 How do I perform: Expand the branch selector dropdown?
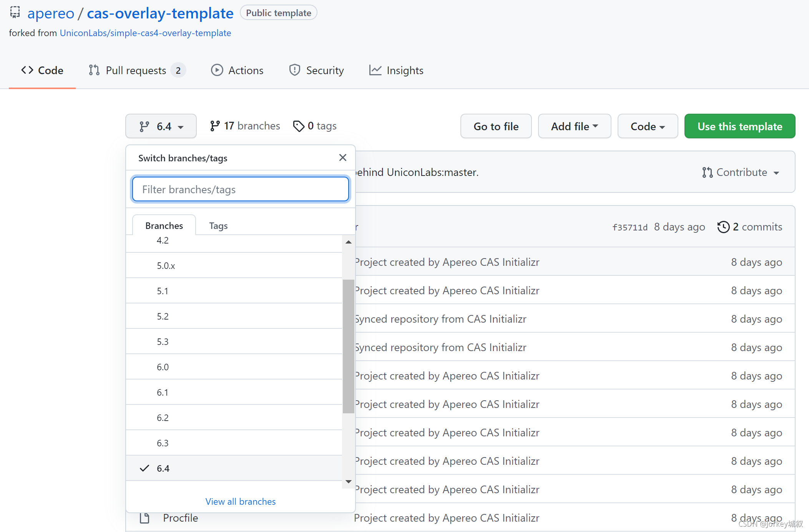pos(161,126)
